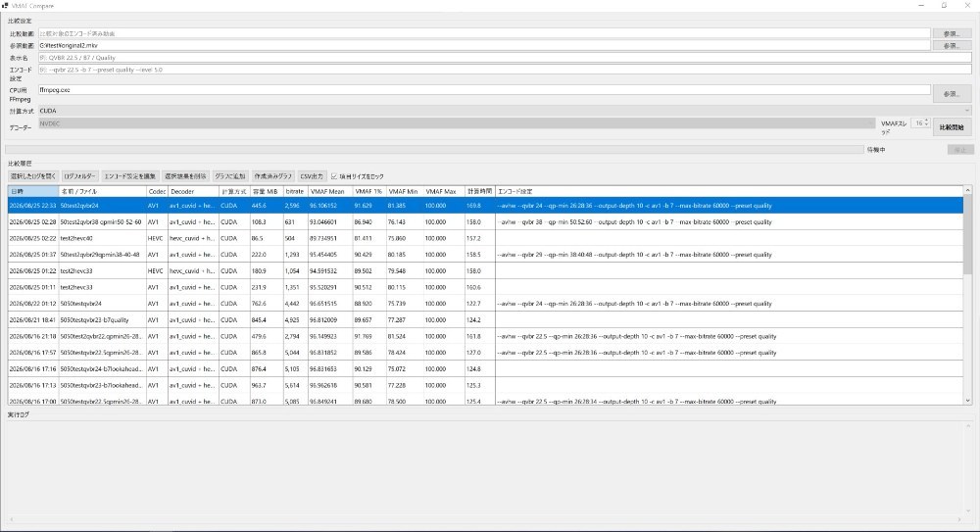Viewport: 980px width, 532px height.
Task: Select the row named 5050testqvbr24
Action: tap(485, 303)
